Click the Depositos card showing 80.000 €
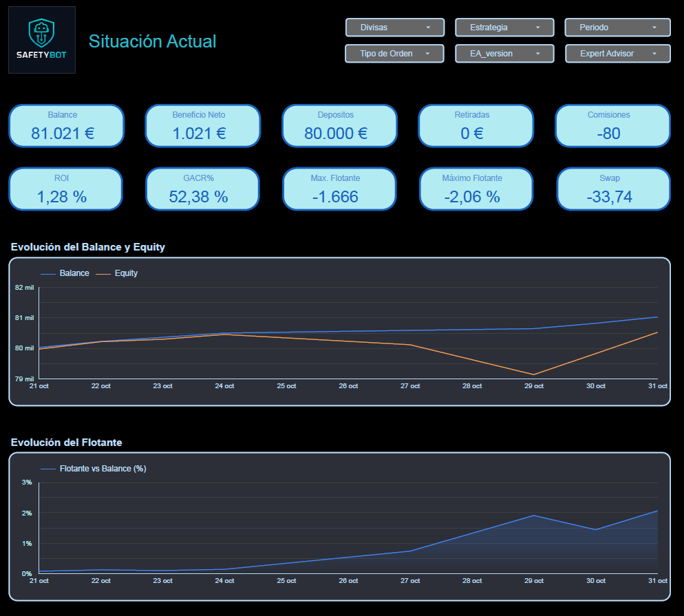684x616 pixels. (339, 126)
